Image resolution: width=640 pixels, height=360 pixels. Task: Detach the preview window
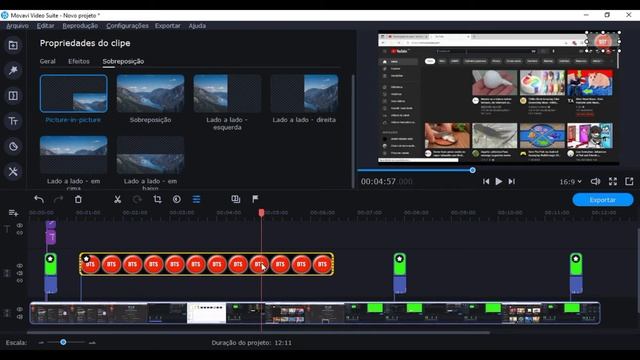[x=629, y=181]
